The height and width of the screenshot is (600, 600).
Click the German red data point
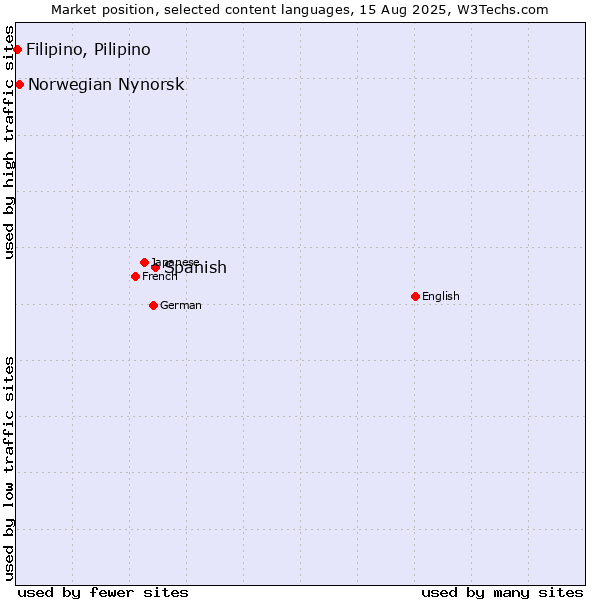(x=153, y=305)
